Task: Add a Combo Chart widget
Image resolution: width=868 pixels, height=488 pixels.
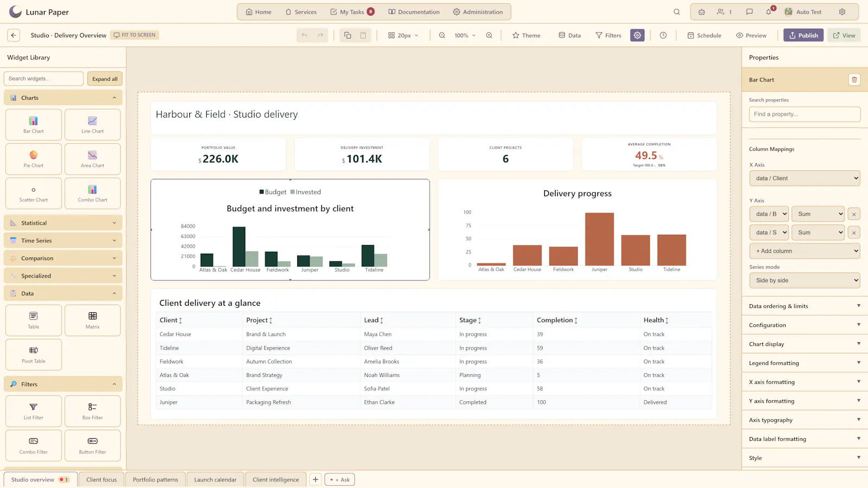Action: coord(93,194)
